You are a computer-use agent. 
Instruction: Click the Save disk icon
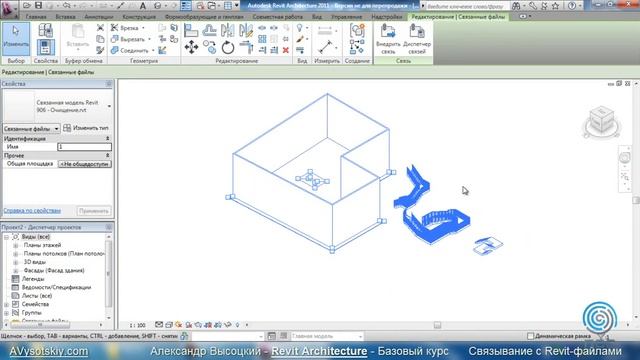(x=38, y=6)
